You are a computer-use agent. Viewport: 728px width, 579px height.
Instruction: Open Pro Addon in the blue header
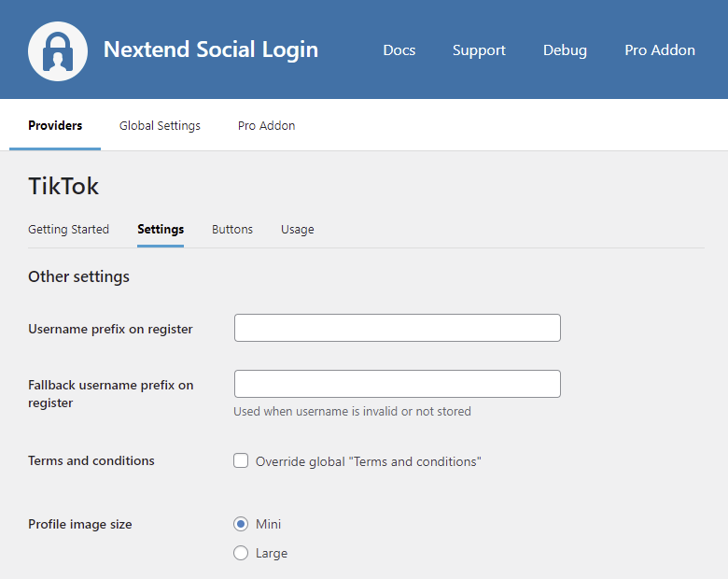659,50
